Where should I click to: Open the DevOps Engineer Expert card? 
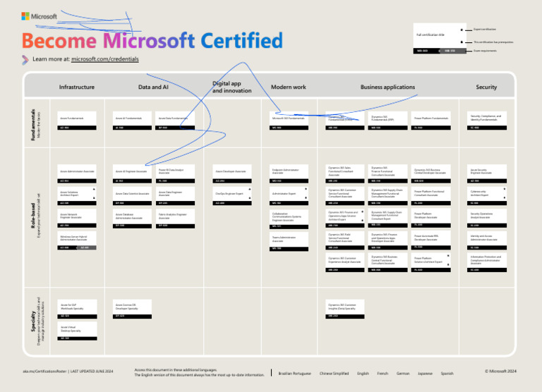tap(232, 196)
